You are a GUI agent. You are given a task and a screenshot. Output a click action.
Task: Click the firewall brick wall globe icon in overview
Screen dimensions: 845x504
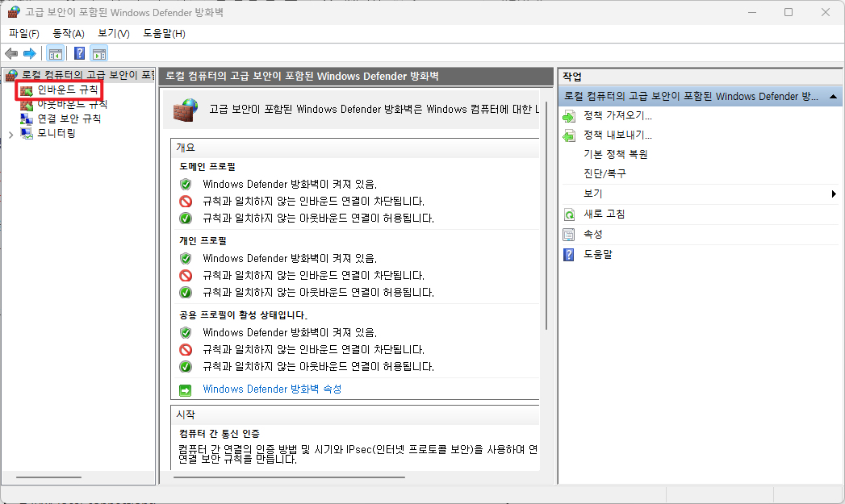pyautogui.click(x=186, y=110)
